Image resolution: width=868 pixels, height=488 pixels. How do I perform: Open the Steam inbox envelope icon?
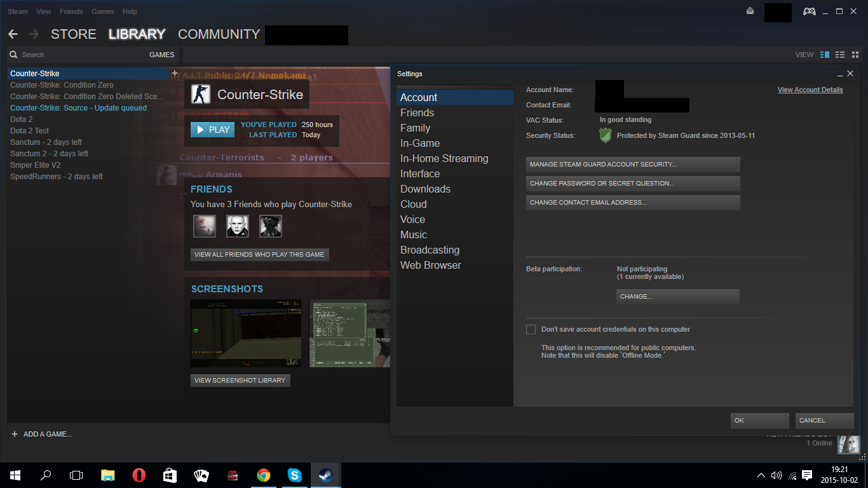(750, 11)
